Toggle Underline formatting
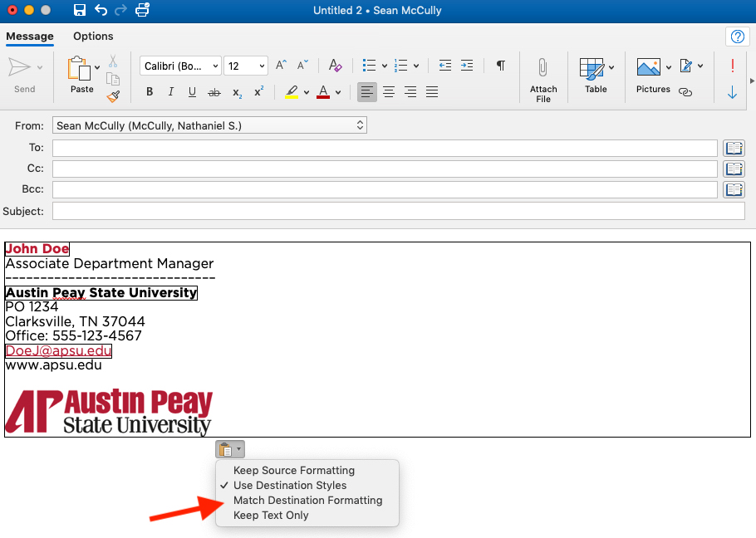 [192, 92]
